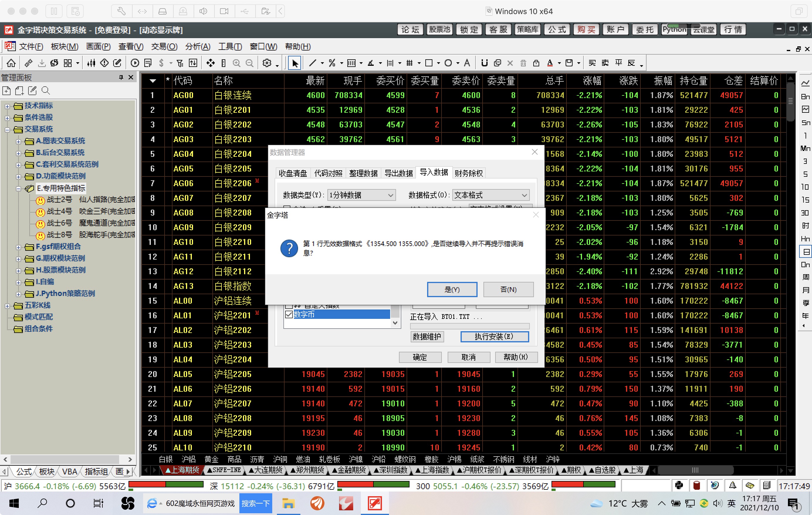Toggle the 数字币 checkbox in the list

[x=289, y=314]
